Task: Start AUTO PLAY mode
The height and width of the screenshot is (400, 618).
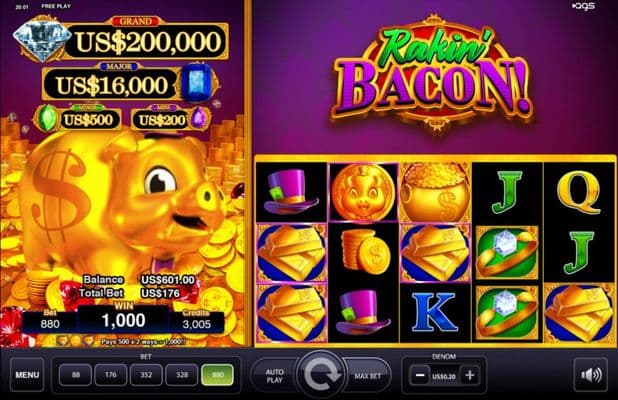Action: point(275,376)
